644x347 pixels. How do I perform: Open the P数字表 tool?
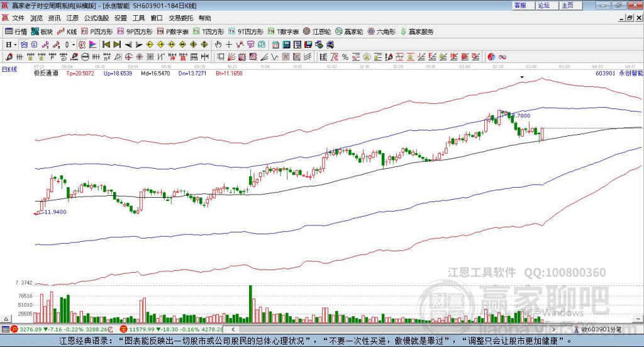pyautogui.click(x=172, y=31)
